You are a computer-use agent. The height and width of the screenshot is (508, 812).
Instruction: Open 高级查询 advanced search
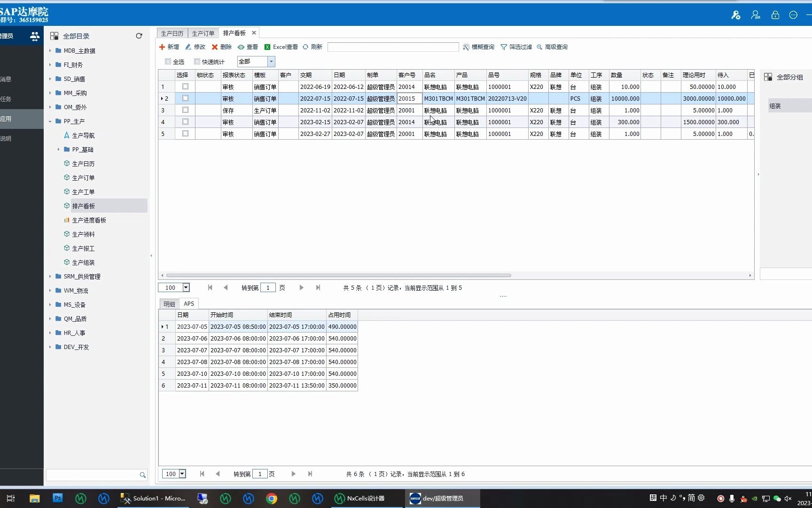(x=552, y=47)
